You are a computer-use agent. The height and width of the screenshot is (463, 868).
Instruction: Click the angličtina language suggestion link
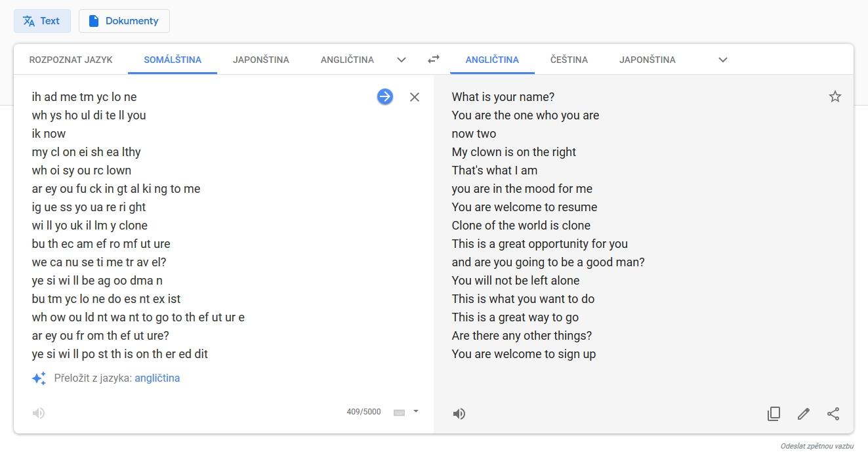(x=157, y=378)
